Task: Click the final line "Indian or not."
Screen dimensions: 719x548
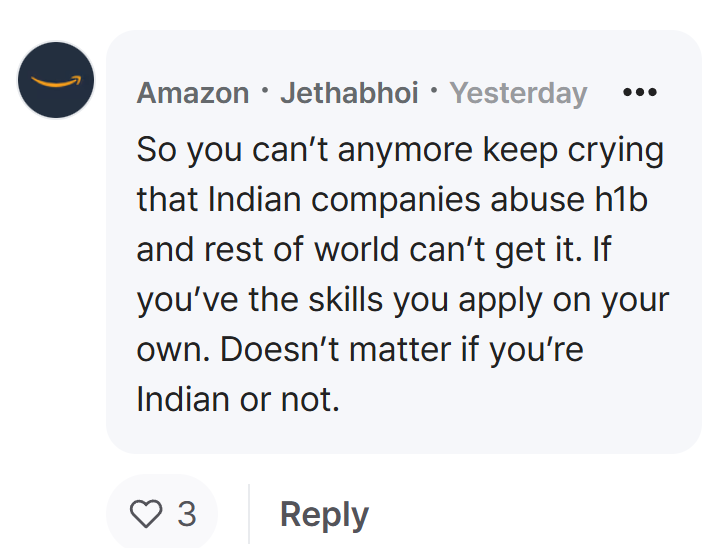Action: pyautogui.click(x=238, y=399)
